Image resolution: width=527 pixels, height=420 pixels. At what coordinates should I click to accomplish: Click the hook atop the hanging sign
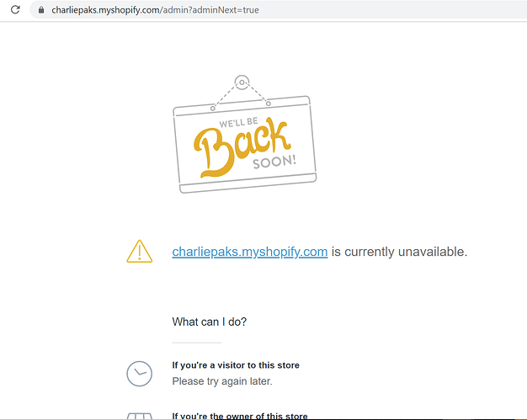tap(242, 82)
